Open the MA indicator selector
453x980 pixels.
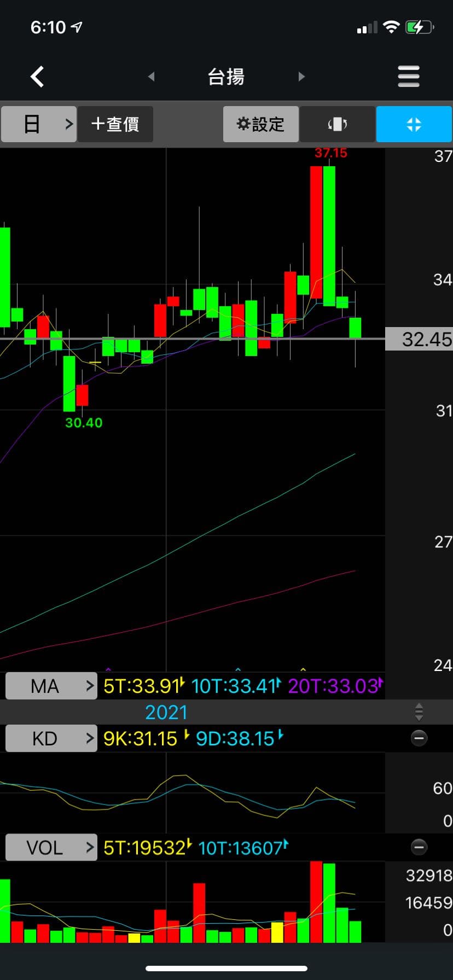[51, 686]
